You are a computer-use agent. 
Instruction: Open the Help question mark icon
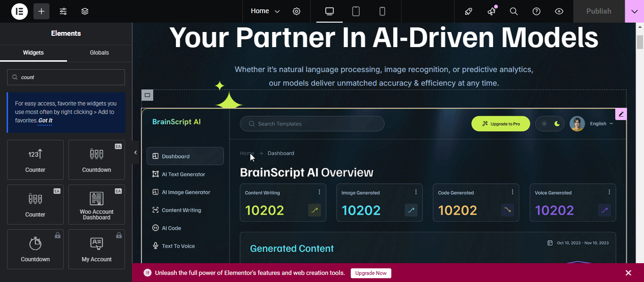coord(537,11)
